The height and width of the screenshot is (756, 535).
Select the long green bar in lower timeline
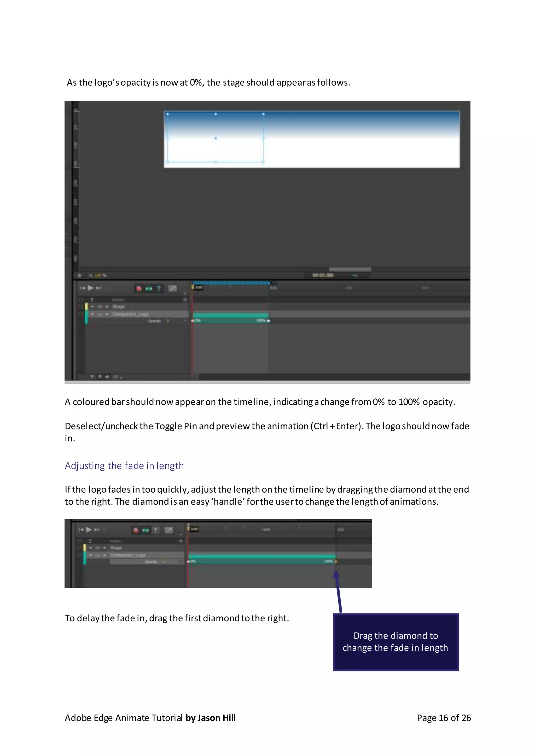point(262,557)
